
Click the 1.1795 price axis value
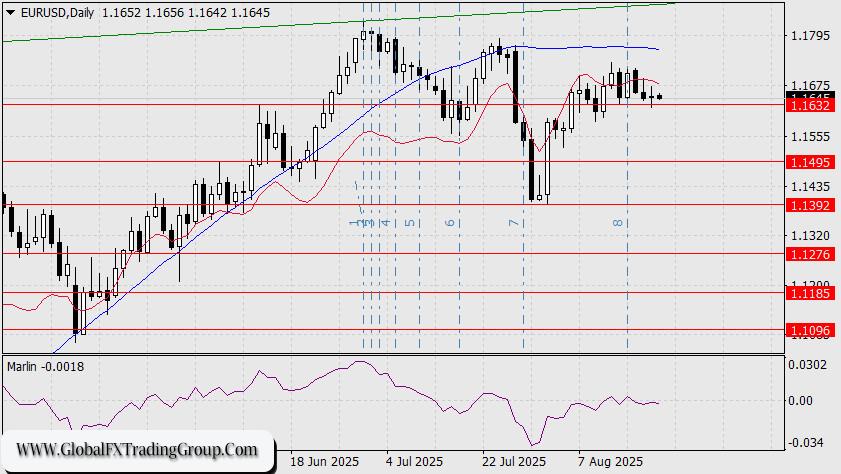(x=806, y=37)
